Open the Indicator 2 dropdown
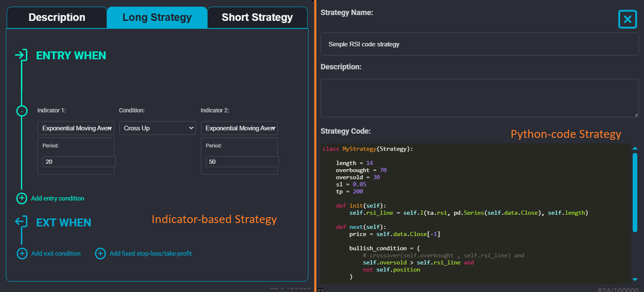This screenshot has width=644, height=292. tap(239, 128)
